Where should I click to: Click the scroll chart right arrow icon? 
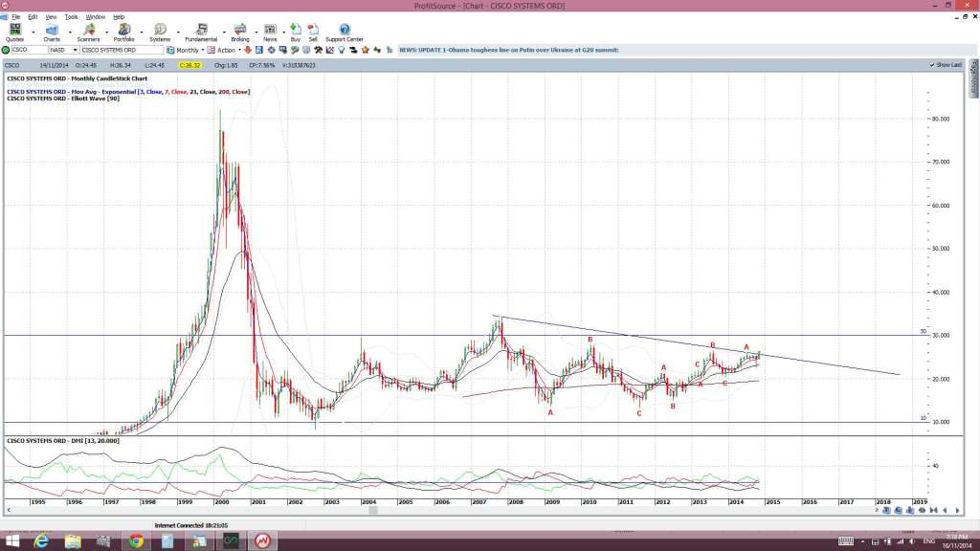957,511
